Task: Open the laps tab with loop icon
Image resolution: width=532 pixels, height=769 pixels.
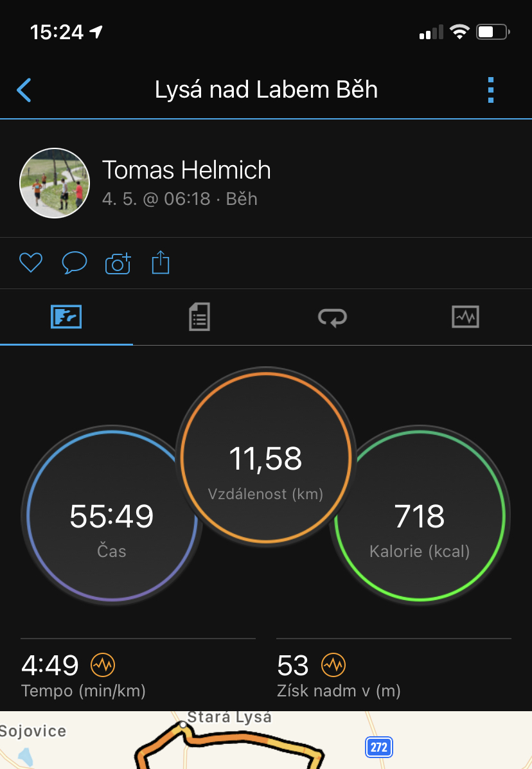Action: click(x=332, y=317)
